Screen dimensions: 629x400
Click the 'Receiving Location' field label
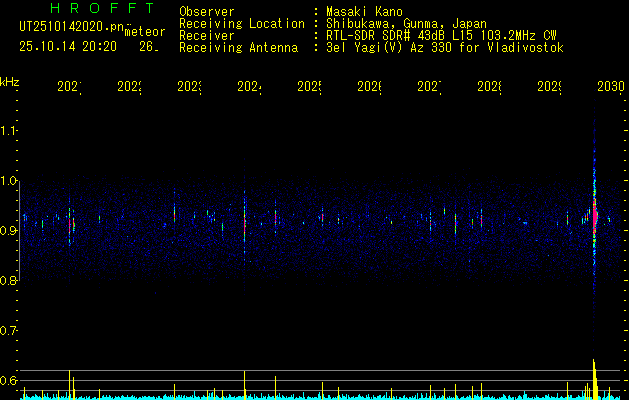click(x=242, y=24)
